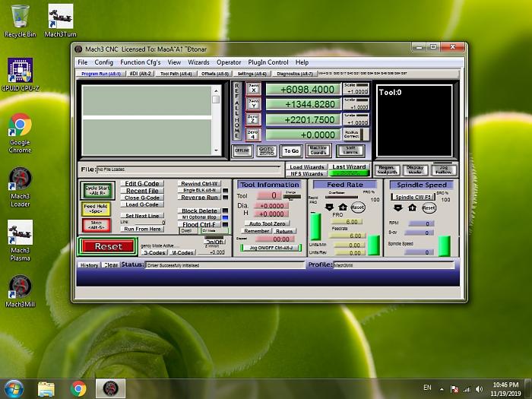
Task: Click the clock showing 10:46 PM
Action: pyautogui.click(x=505, y=385)
